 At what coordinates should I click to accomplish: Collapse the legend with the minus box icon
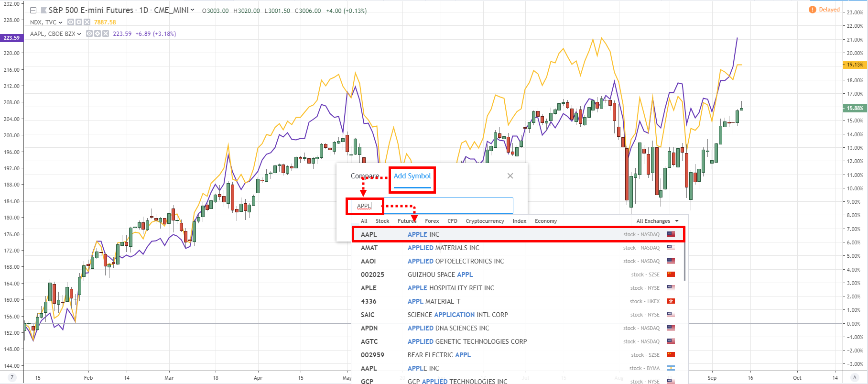pyautogui.click(x=33, y=11)
